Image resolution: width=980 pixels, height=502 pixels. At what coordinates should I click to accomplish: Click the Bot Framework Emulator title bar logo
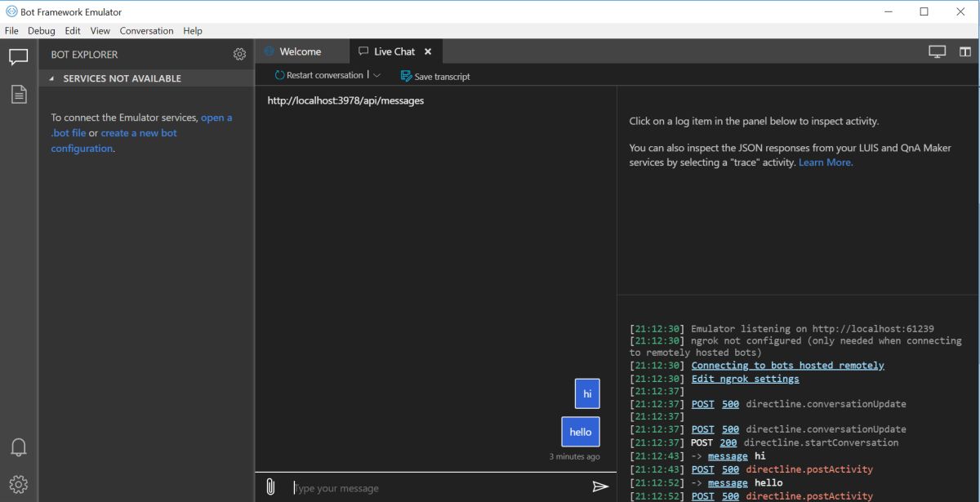pyautogui.click(x=11, y=11)
